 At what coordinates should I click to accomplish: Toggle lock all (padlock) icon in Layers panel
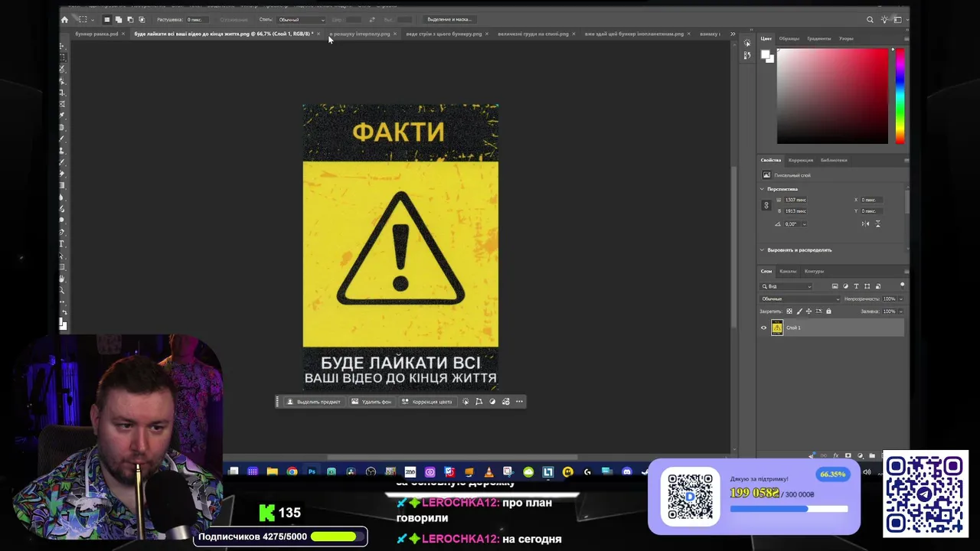828,311
